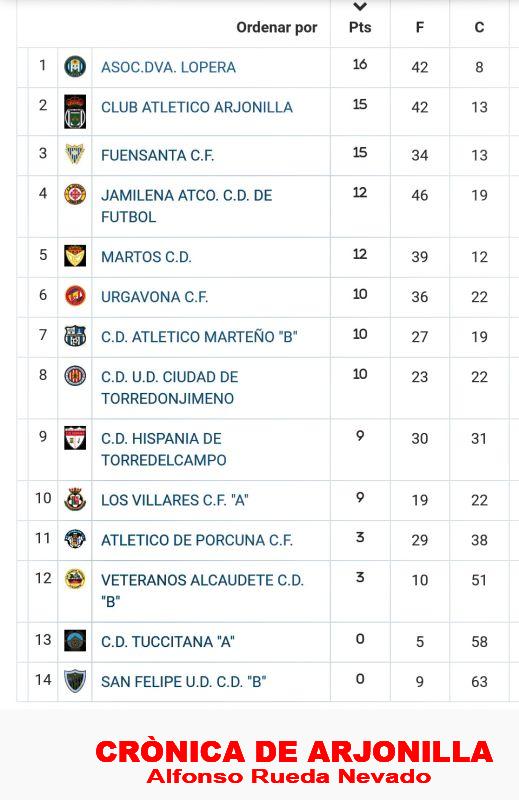Click the Veteranos Alcaudete crest

click(x=75, y=579)
